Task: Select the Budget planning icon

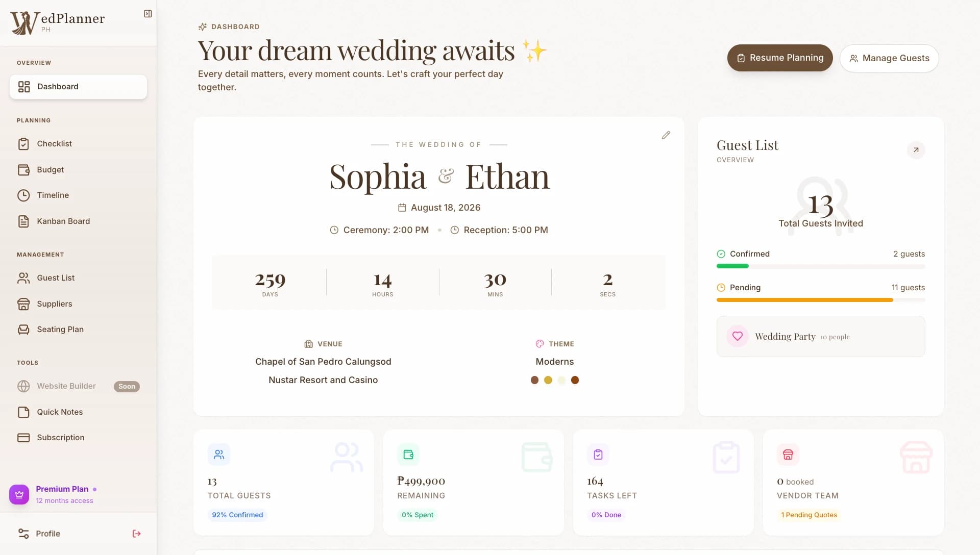Action: tap(24, 169)
